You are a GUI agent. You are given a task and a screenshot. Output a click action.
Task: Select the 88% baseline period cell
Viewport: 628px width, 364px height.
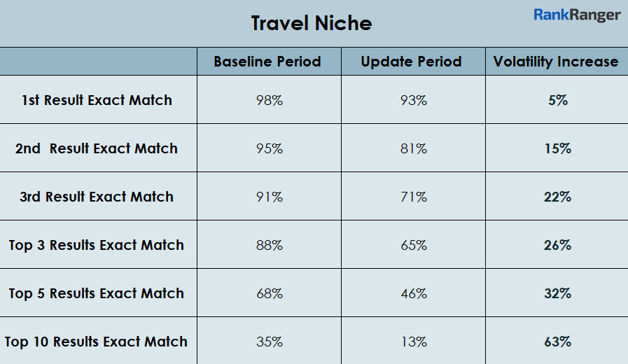point(269,245)
